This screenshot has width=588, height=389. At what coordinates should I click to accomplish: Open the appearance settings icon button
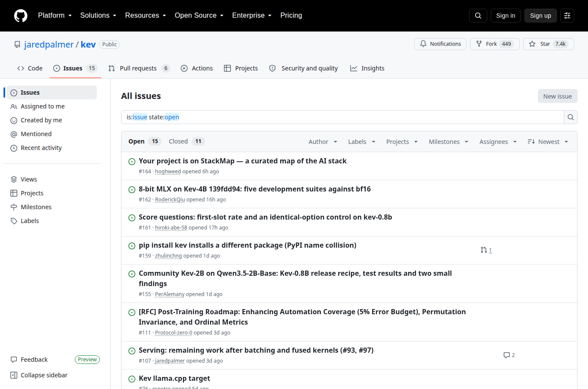[x=567, y=16]
